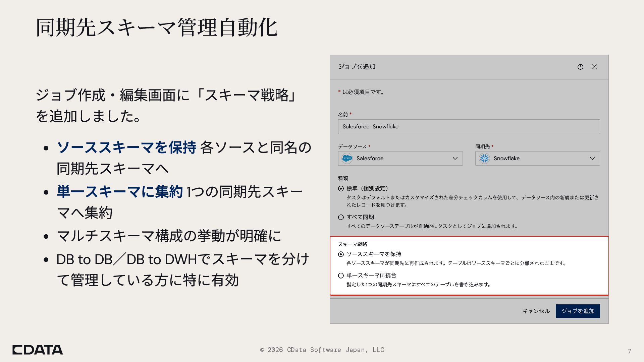The height and width of the screenshot is (362, 644).
Task: Select the すべて同期 radio button
Action: 341,217
